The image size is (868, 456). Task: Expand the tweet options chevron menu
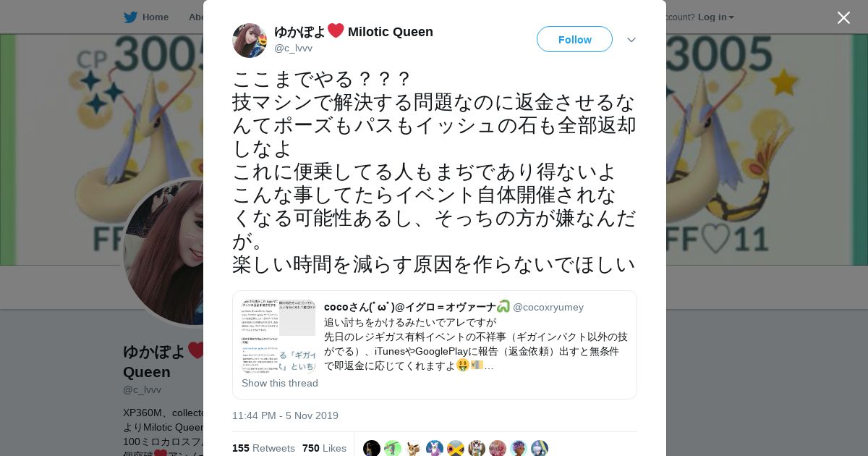click(631, 40)
